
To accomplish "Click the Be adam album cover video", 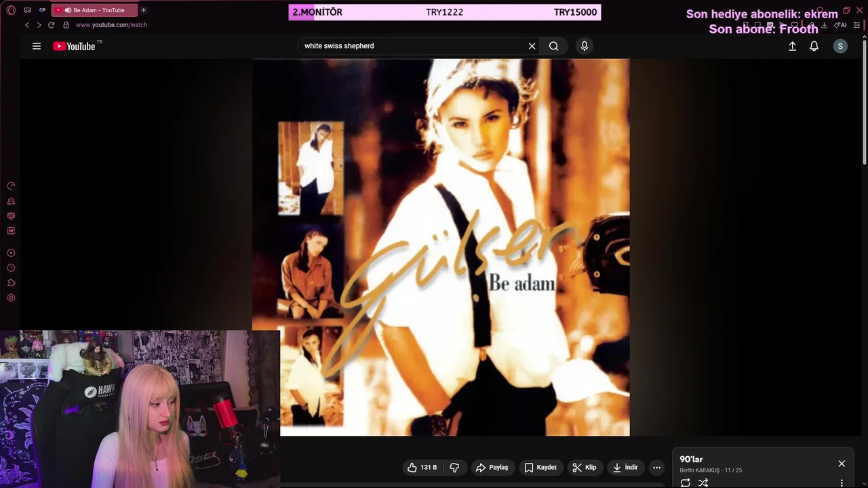I will pos(441,247).
